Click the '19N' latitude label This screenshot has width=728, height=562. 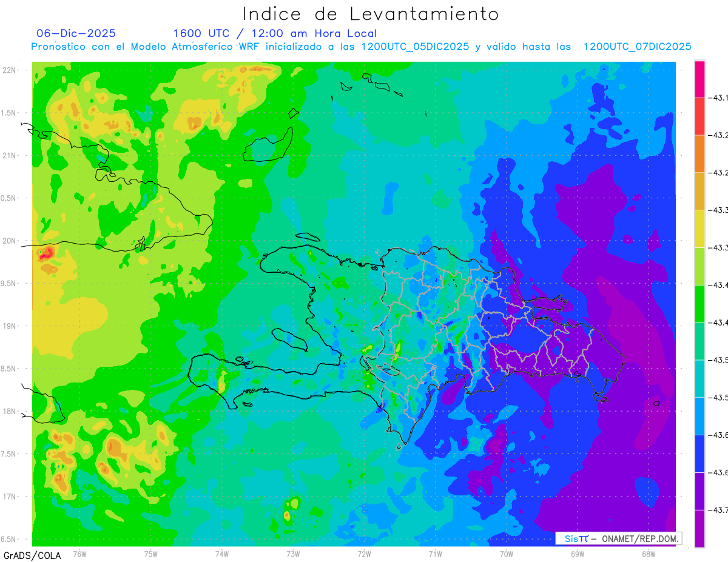pyautogui.click(x=9, y=326)
